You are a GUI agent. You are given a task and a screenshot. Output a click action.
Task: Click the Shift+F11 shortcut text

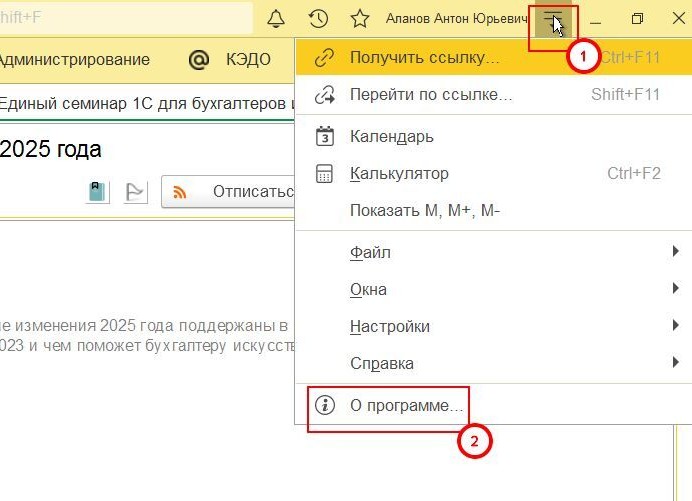[x=625, y=94]
